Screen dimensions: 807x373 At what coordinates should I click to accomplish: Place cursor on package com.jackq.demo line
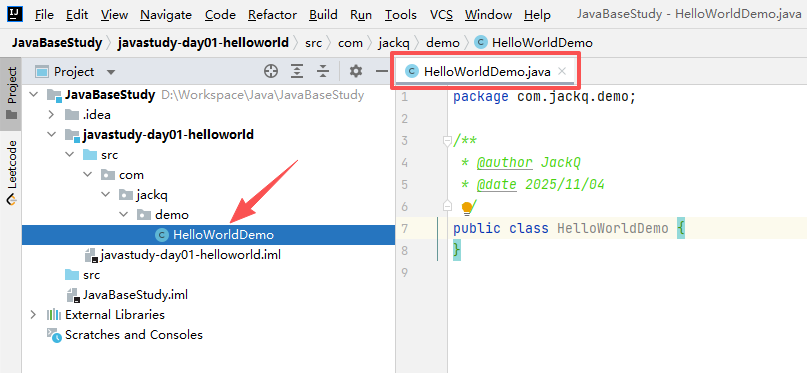click(545, 96)
